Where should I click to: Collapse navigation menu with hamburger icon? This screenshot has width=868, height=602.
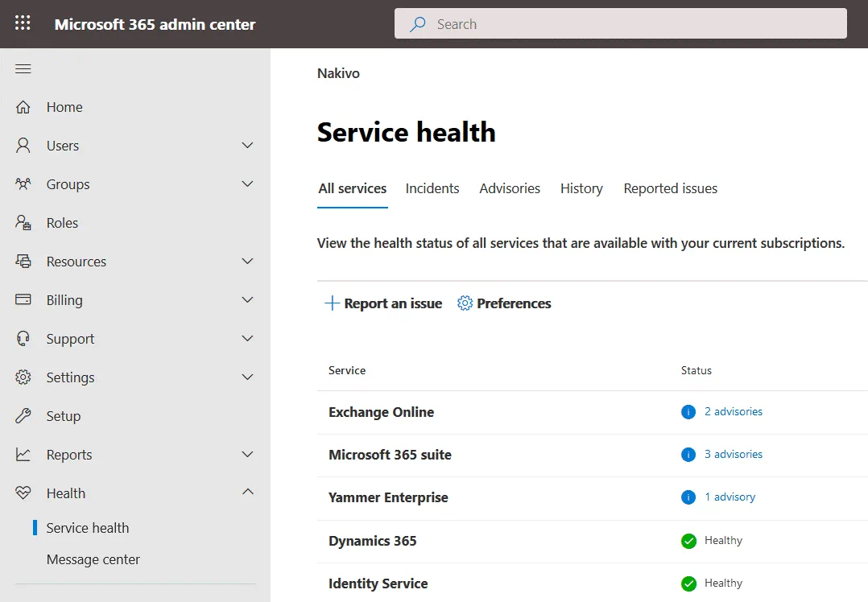[23, 69]
